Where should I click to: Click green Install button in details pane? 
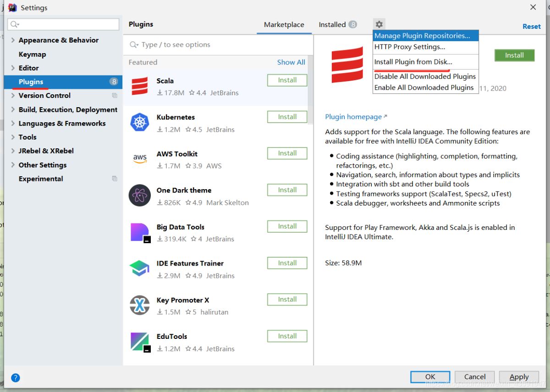[x=514, y=55]
